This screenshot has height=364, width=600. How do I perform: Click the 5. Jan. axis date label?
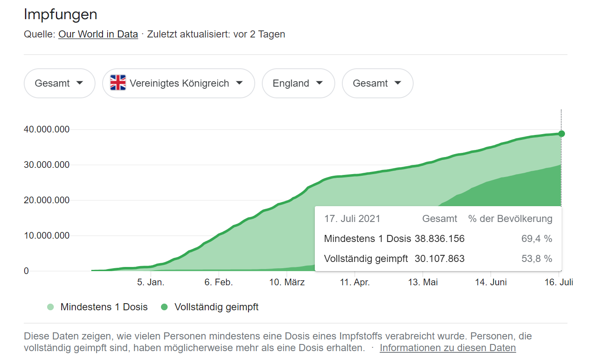pos(151,282)
